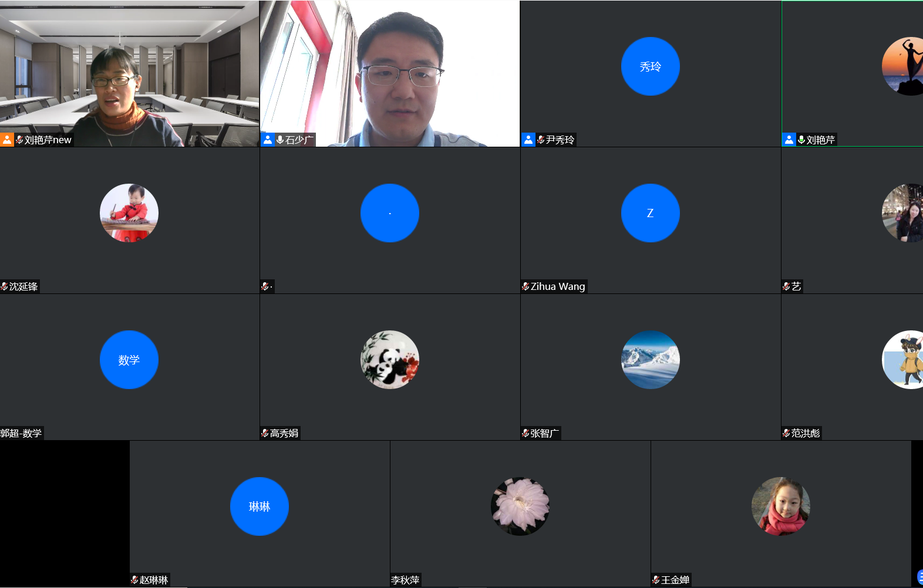Viewport: 923px width, 588px height.
Task: Click the 赵琳琳 name label
Action: pyautogui.click(x=154, y=580)
